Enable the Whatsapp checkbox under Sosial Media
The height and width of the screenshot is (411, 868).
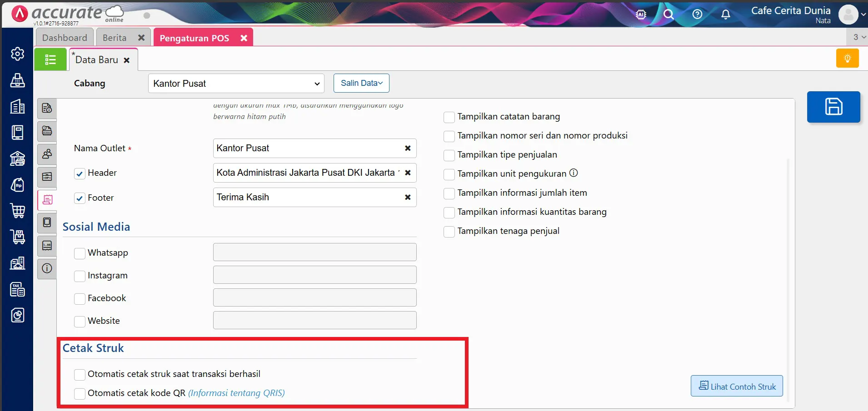80,253
